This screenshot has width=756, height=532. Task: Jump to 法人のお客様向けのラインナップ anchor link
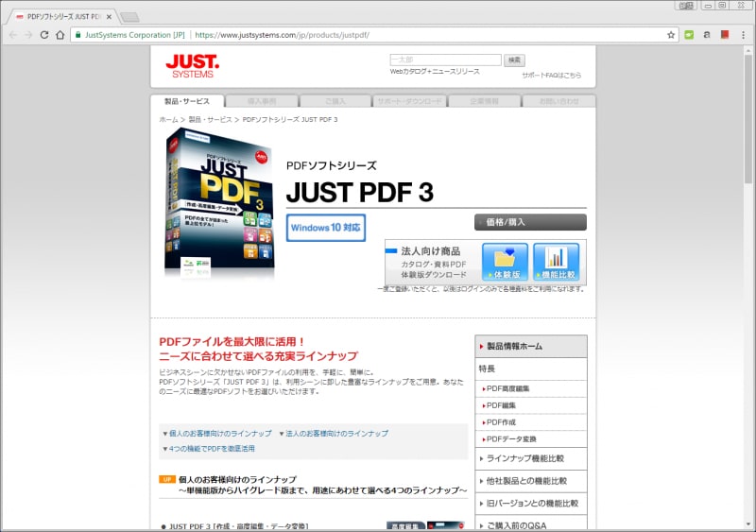pos(337,434)
